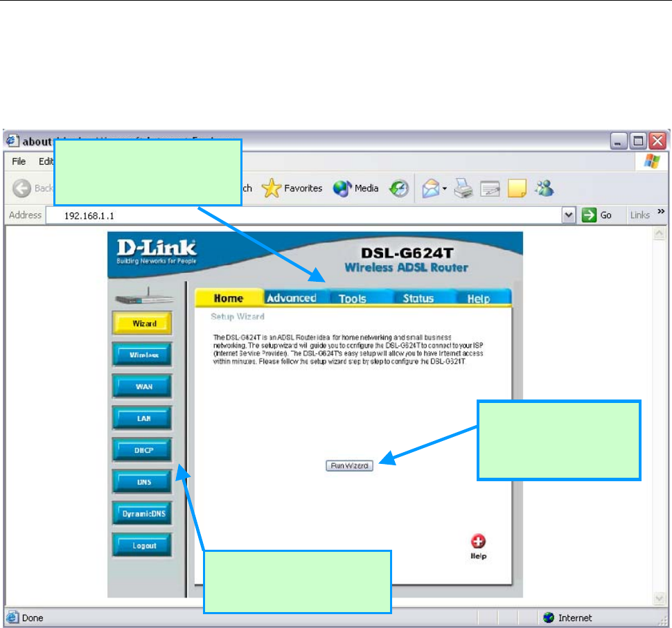This screenshot has height=628, width=672.
Task: Open the DNS settings button
Action: tap(142, 481)
